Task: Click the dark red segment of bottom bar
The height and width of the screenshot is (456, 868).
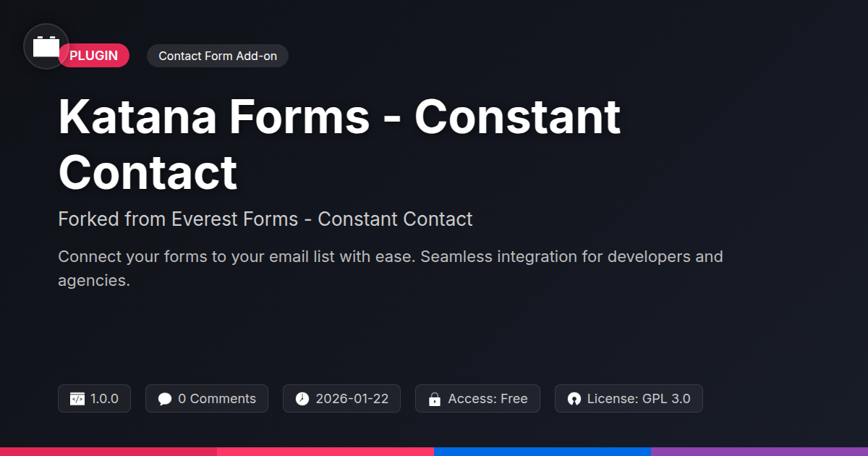Action: point(109,451)
